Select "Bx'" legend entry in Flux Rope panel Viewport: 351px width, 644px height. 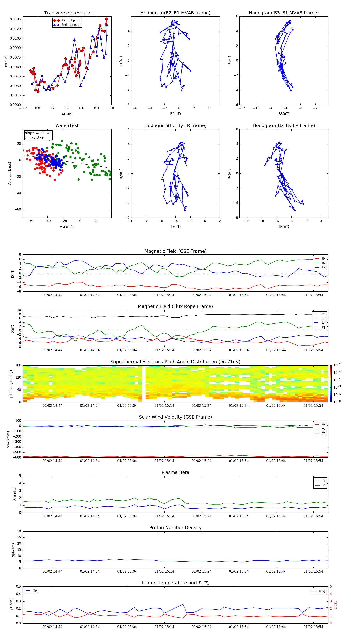[x=320, y=314]
